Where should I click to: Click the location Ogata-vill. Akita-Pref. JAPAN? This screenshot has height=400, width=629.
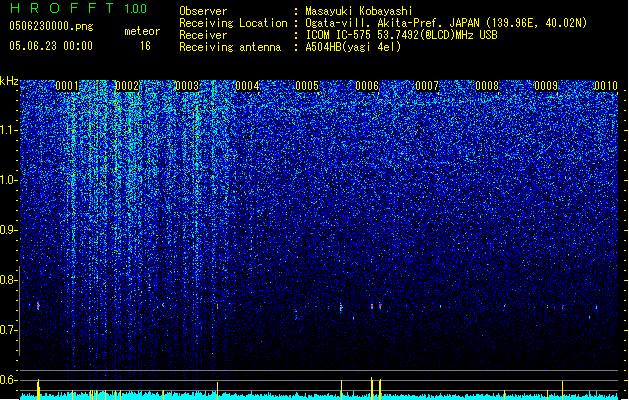click(392, 23)
